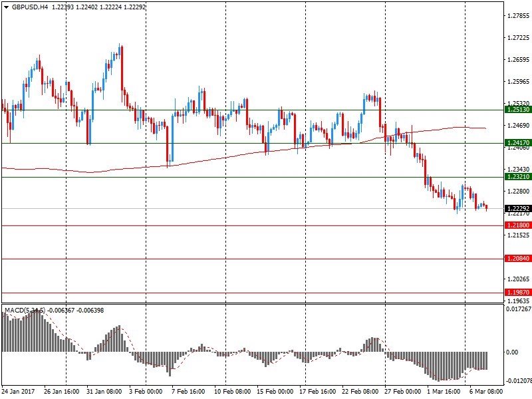
Task: Click the 31 Jan 08:00 time label
Action: [104, 391]
